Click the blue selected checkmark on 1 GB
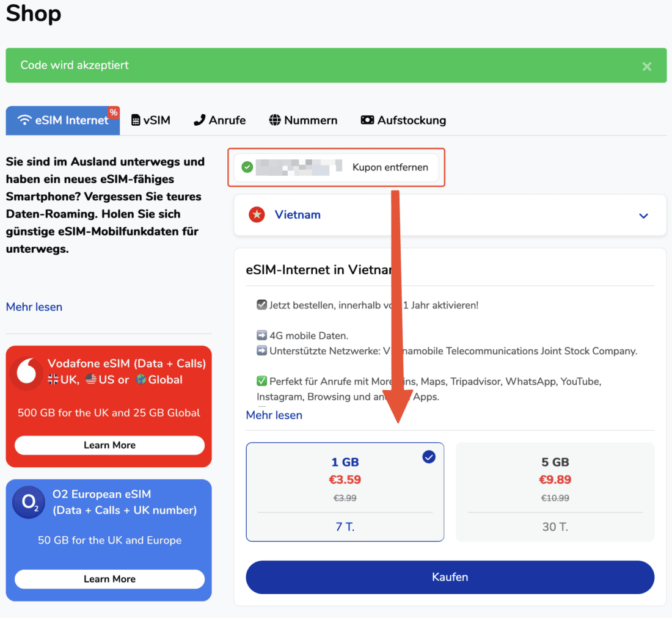The height and width of the screenshot is (618, 672). coord(429,457)
